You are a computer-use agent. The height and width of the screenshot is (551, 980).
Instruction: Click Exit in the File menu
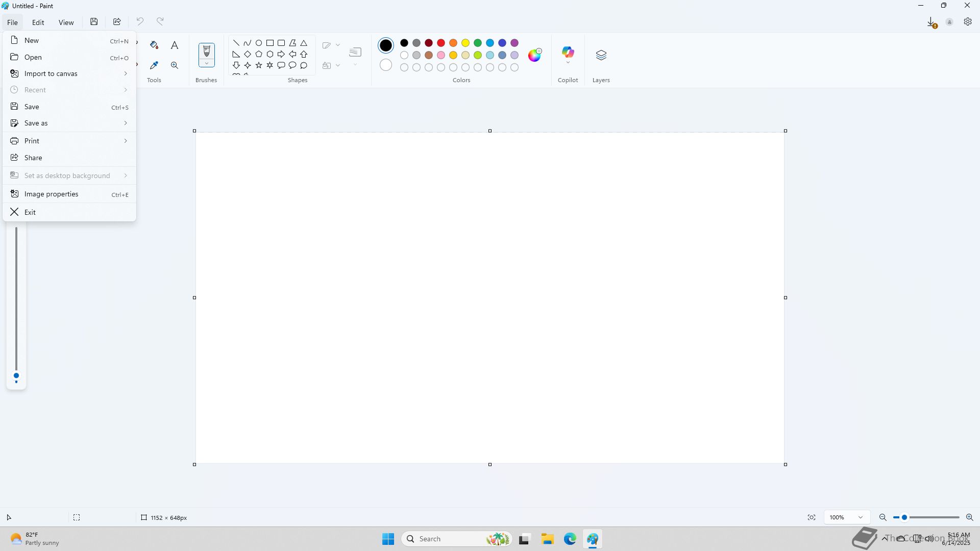(30, 212)
